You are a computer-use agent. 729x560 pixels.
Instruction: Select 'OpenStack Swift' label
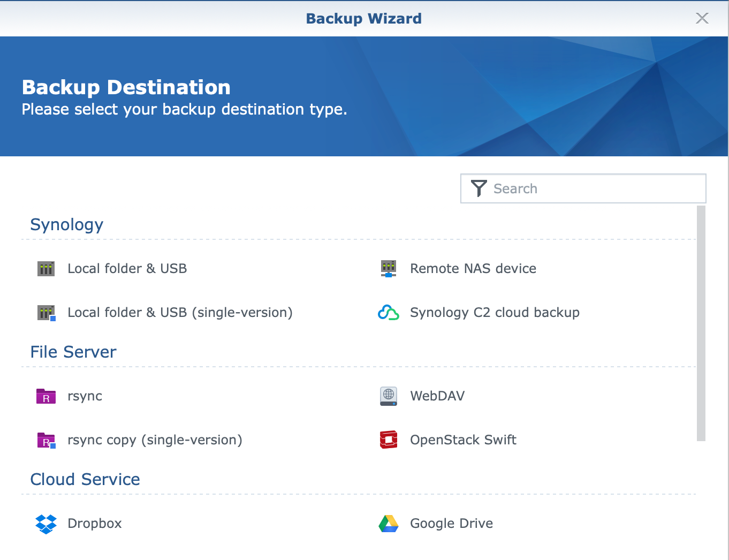point(463,440)
